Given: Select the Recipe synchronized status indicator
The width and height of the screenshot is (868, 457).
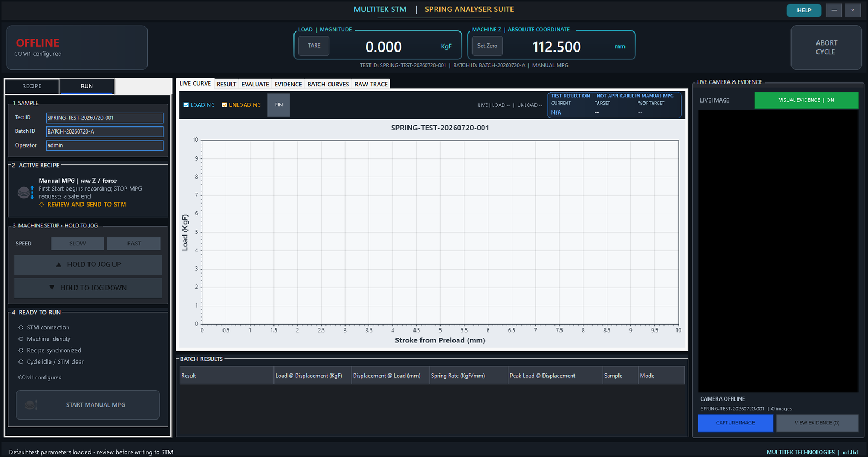Looking at the screenshot, I should click(x=21, y=351).
